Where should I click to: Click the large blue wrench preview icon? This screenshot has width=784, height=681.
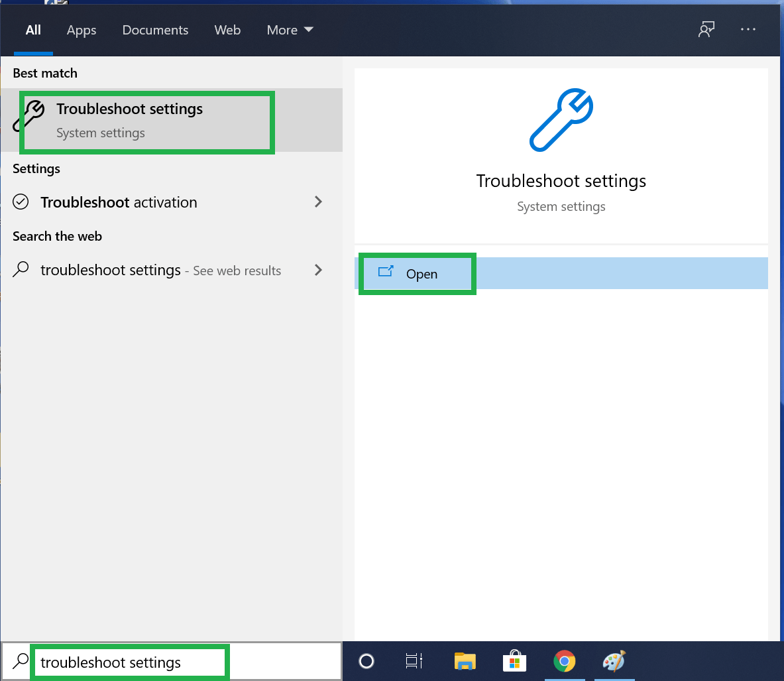561,121
